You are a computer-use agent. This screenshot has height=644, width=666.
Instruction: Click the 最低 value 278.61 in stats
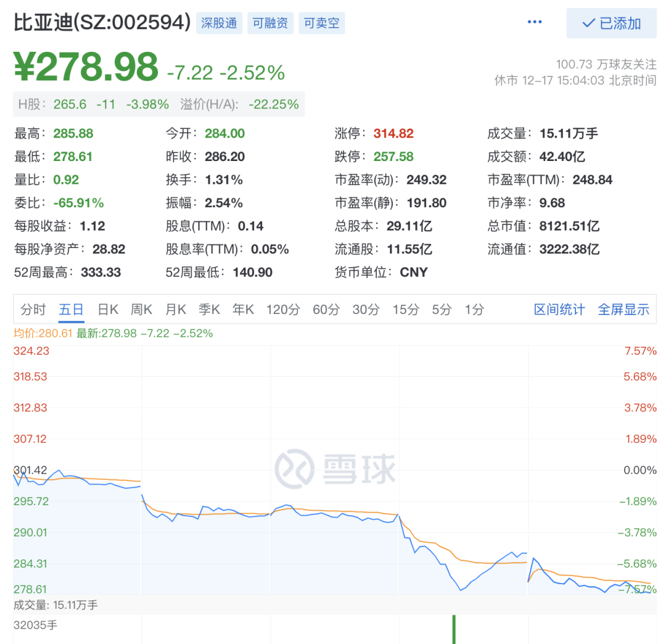(x=73, y=157)
